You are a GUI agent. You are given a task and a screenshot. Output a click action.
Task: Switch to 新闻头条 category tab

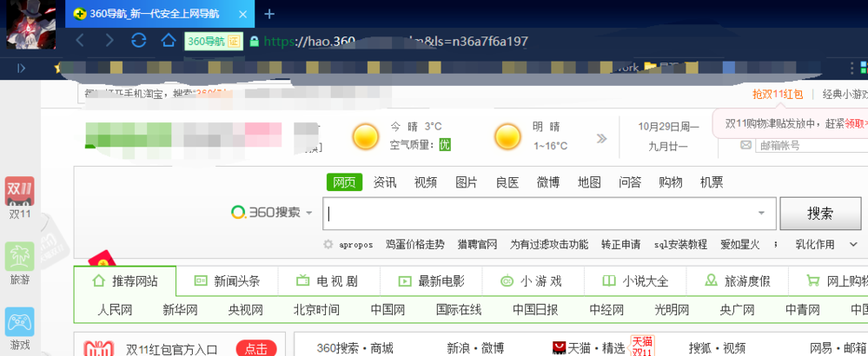tap(227, 281)
